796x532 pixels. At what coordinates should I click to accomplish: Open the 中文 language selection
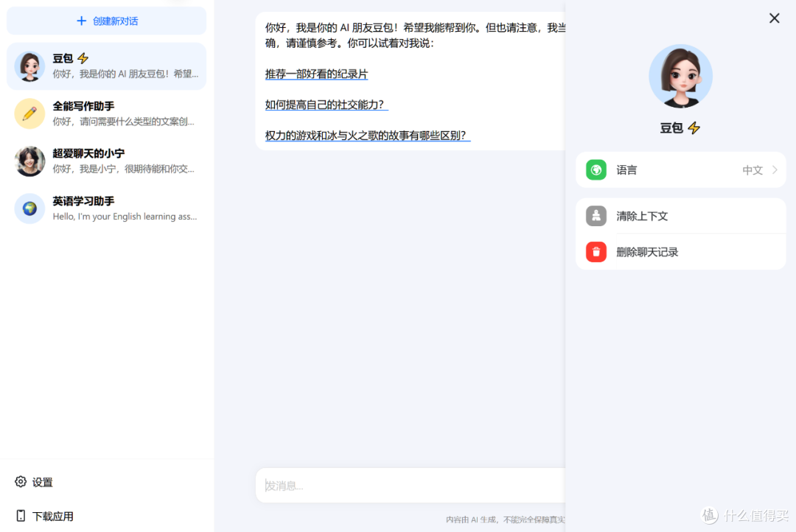coord(753,170)
